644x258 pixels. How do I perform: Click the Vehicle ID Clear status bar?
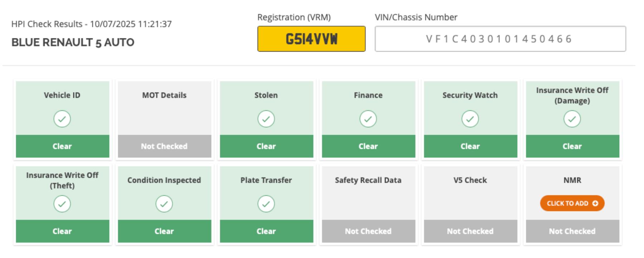tap(63, 146)
